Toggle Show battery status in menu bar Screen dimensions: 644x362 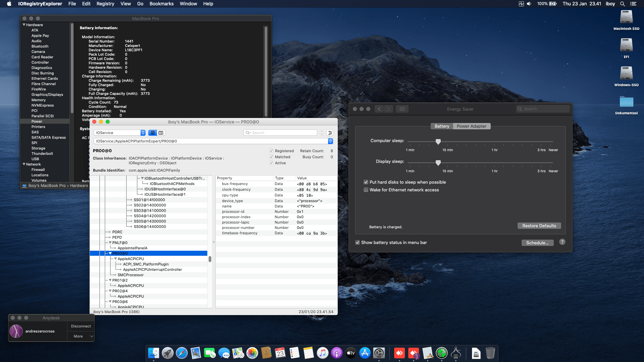tap(358, 243)
